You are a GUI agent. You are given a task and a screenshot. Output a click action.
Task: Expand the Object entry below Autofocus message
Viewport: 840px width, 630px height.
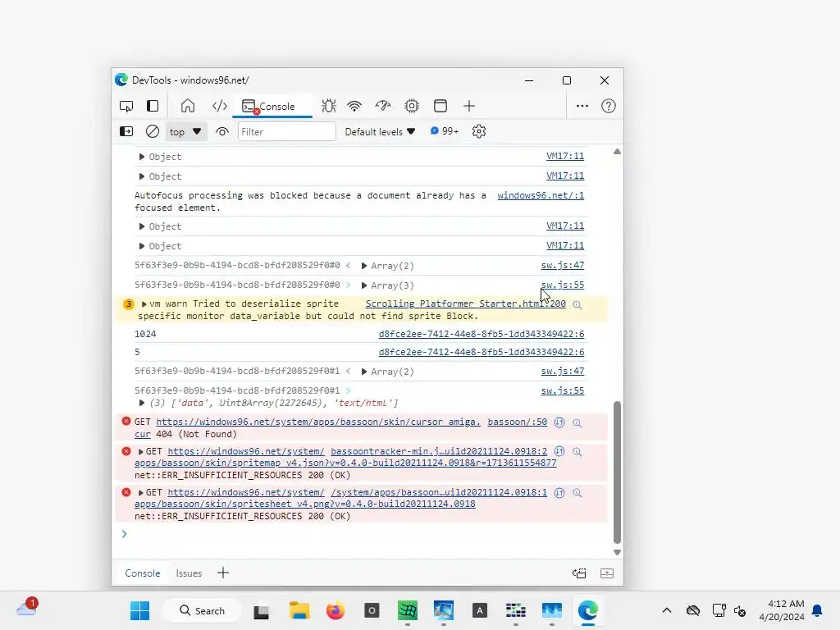click(141, 226)
